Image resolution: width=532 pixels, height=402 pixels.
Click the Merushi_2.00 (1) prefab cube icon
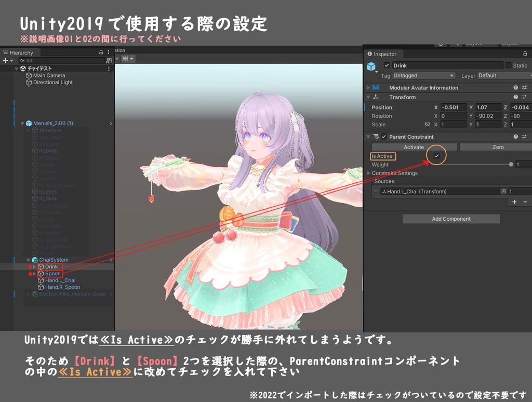(x=29, y=124)
